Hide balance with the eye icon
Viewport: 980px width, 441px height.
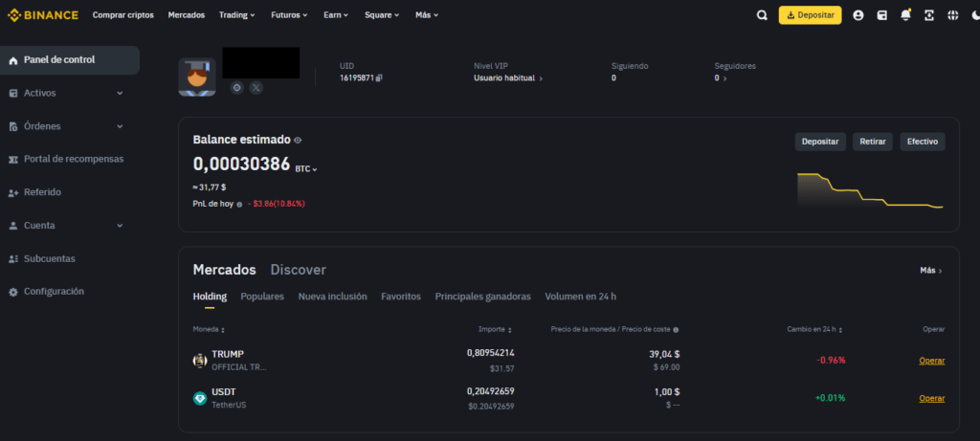(x=298, y=141)
